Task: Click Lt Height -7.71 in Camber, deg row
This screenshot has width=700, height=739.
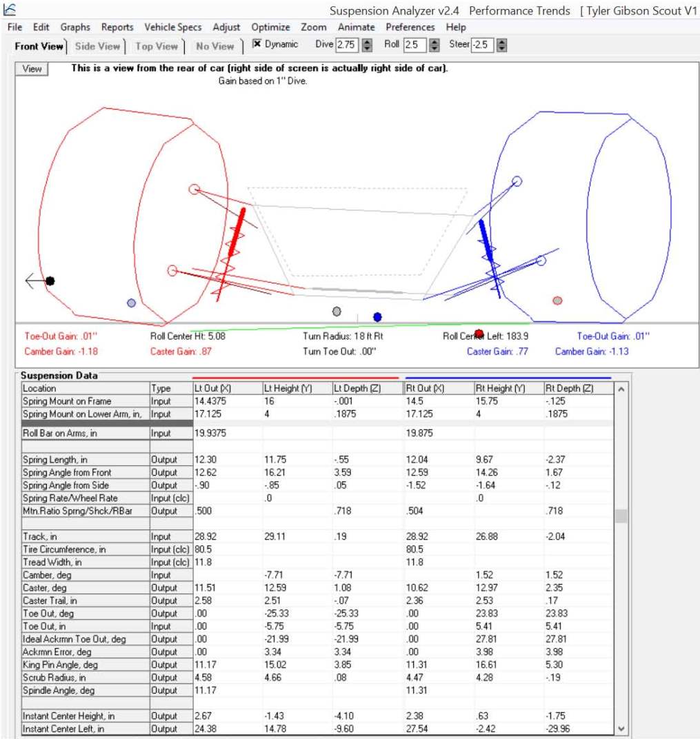Action: coord(297,575)
